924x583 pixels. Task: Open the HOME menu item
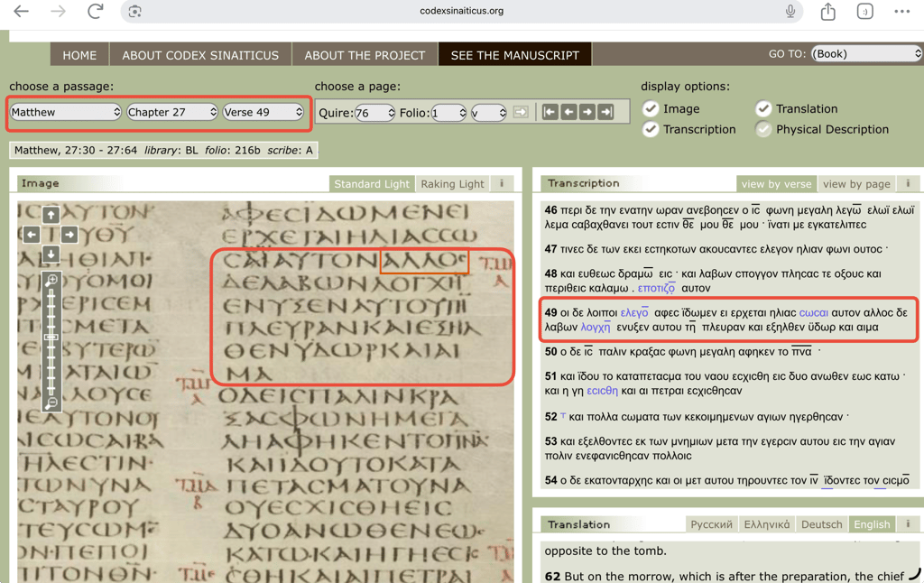[79, 55]
